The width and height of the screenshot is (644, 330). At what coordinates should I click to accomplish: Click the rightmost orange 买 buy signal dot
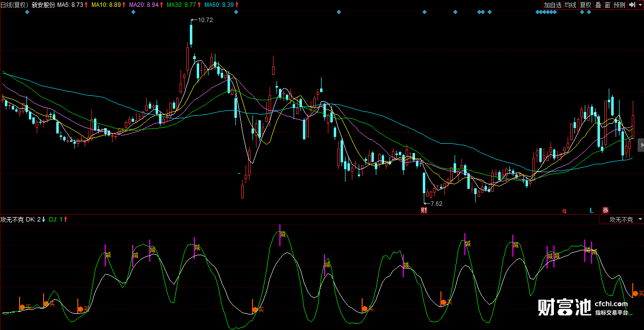pyautogui.click(x=635, y=293)
